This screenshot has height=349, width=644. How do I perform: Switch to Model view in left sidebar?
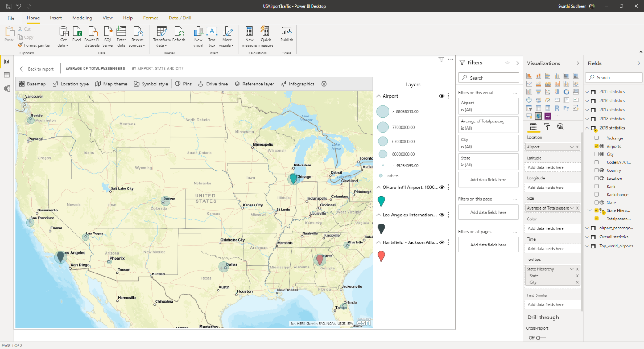[7, 89]
